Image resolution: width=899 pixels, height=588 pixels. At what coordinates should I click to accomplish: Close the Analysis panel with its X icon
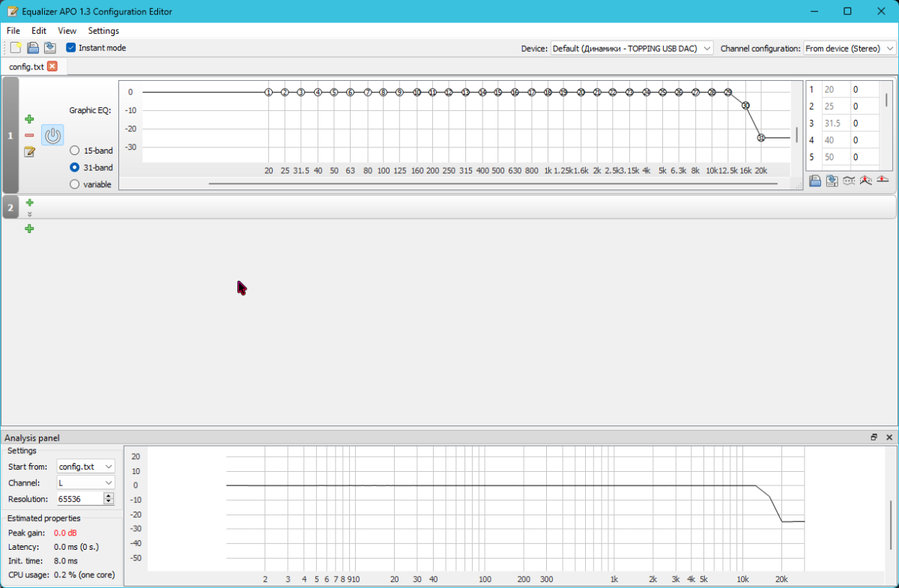click(x=889, y=437)
